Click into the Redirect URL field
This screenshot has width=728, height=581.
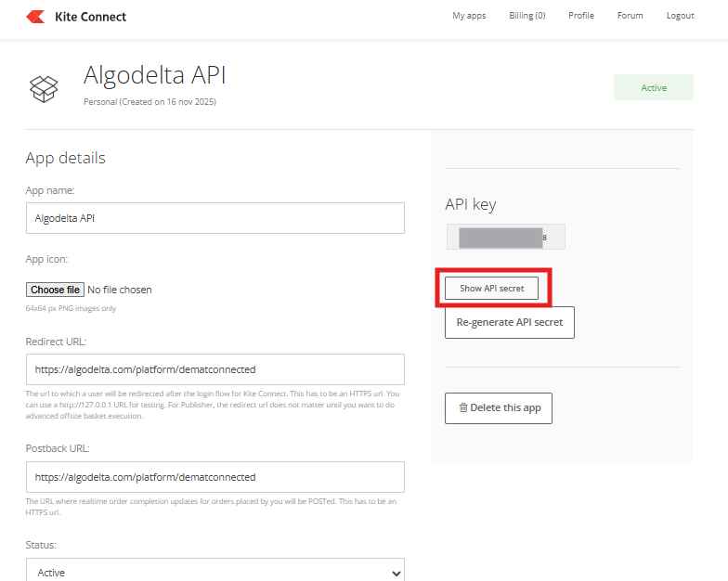pos(214,369)
